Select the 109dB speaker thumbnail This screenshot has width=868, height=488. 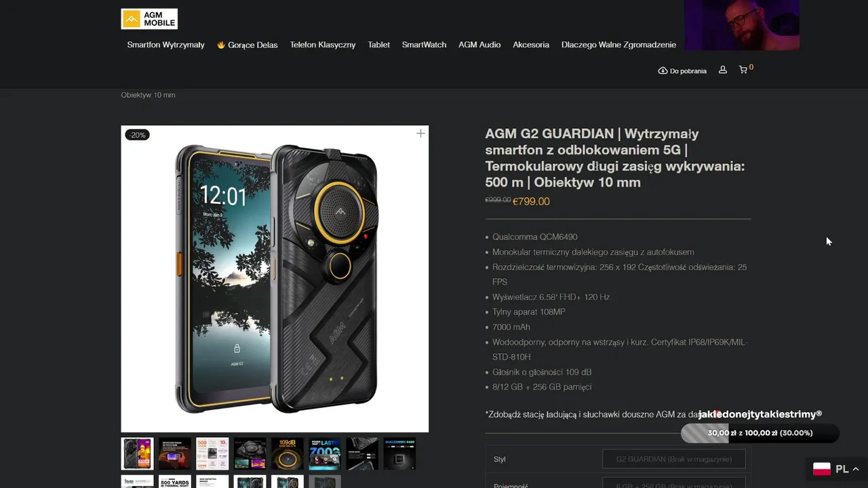(288, 454)
